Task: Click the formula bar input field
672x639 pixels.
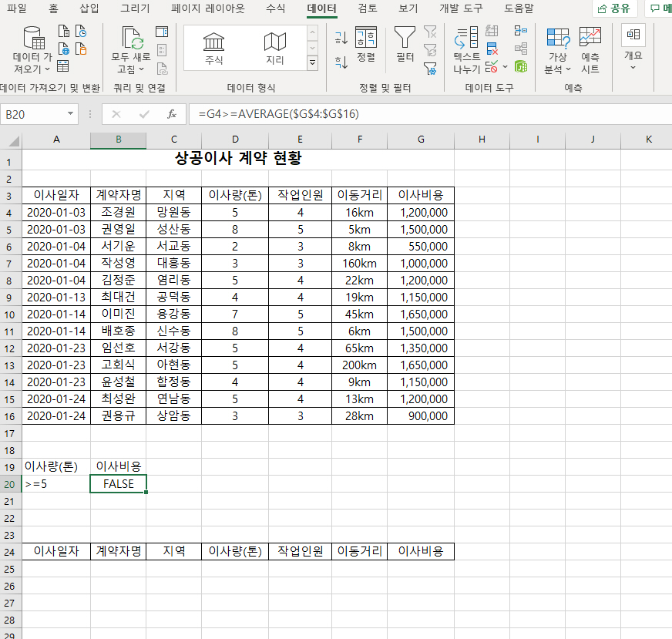Action: [424, 114]
